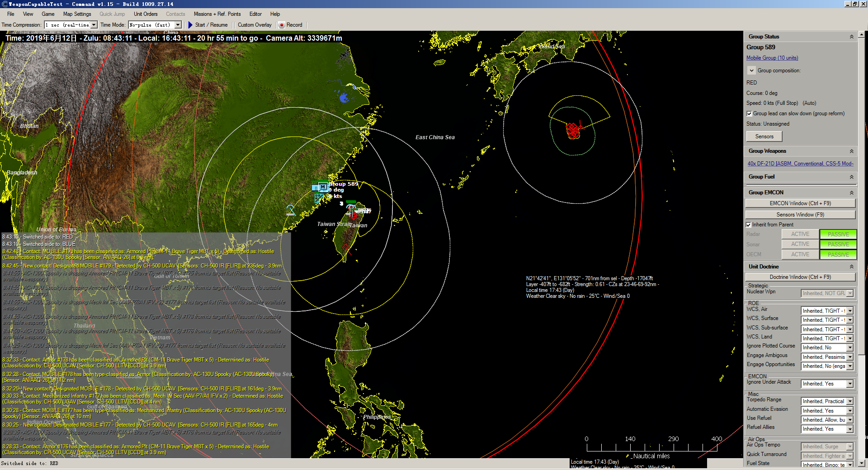Set Sonar to ACTIVE
This screenshot has height=470, width=868.
(x=800, y=244)
